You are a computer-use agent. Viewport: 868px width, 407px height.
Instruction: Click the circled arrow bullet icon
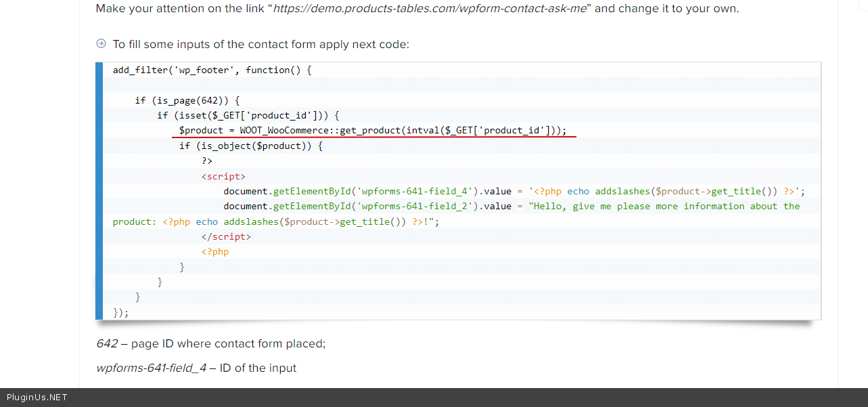point(101,44)
